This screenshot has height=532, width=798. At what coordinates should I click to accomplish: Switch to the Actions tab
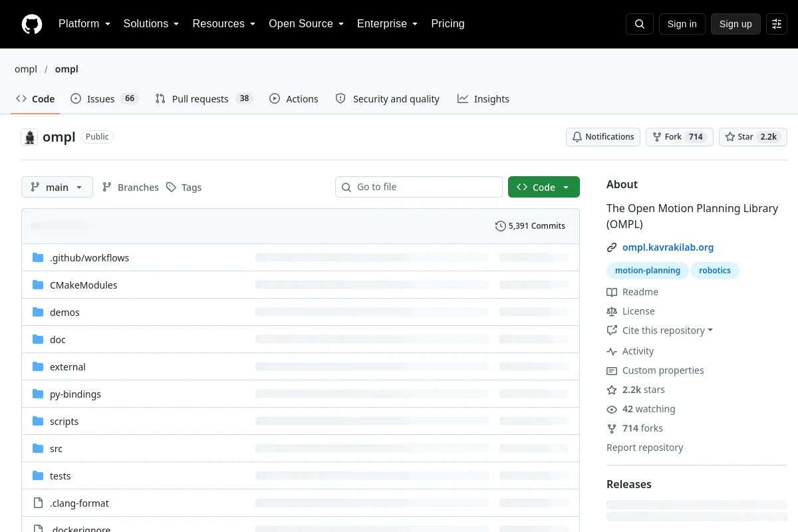point(294,98)
